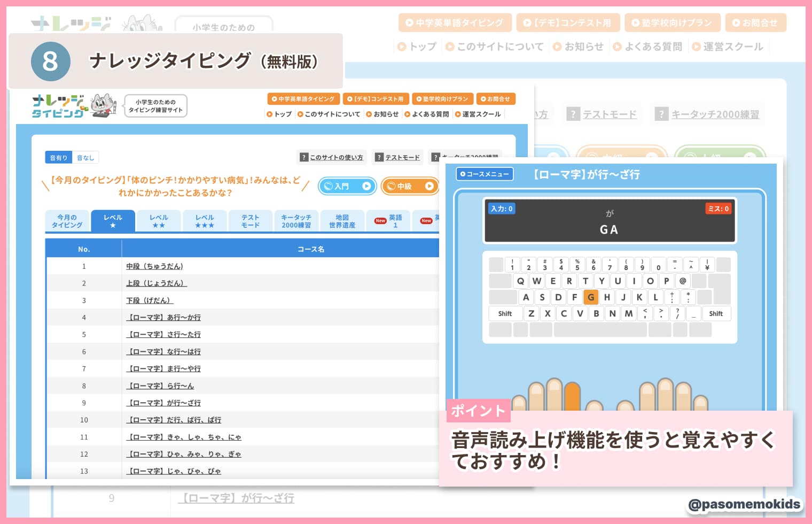
Task: Click Z key on virtual keyboard
Action: tap(531, 314)
